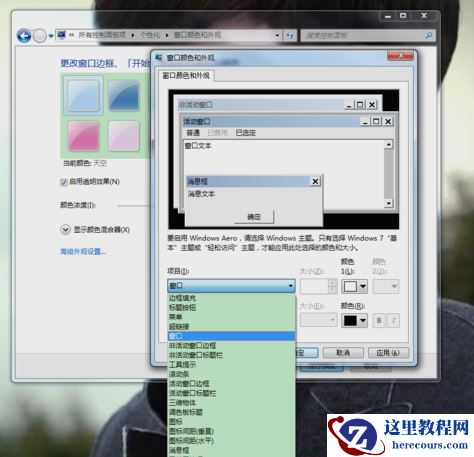The image size is (474, 457).
Task: Select 菜单 from item list
Action: coord(231,317)
